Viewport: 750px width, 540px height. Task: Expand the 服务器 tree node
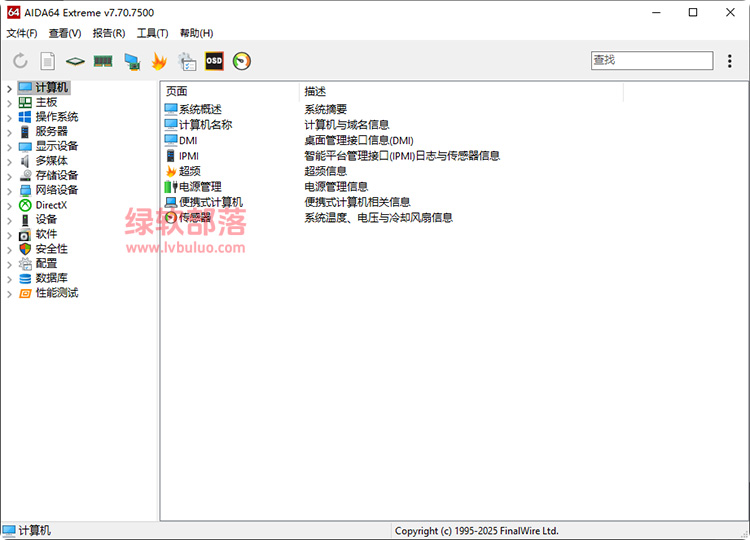coord(10,132)
